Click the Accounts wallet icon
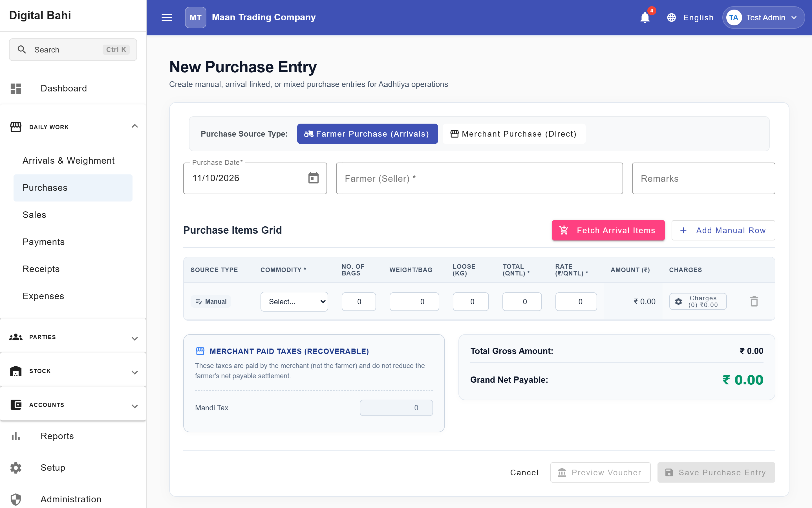812x508 pixels. (16, 404)
